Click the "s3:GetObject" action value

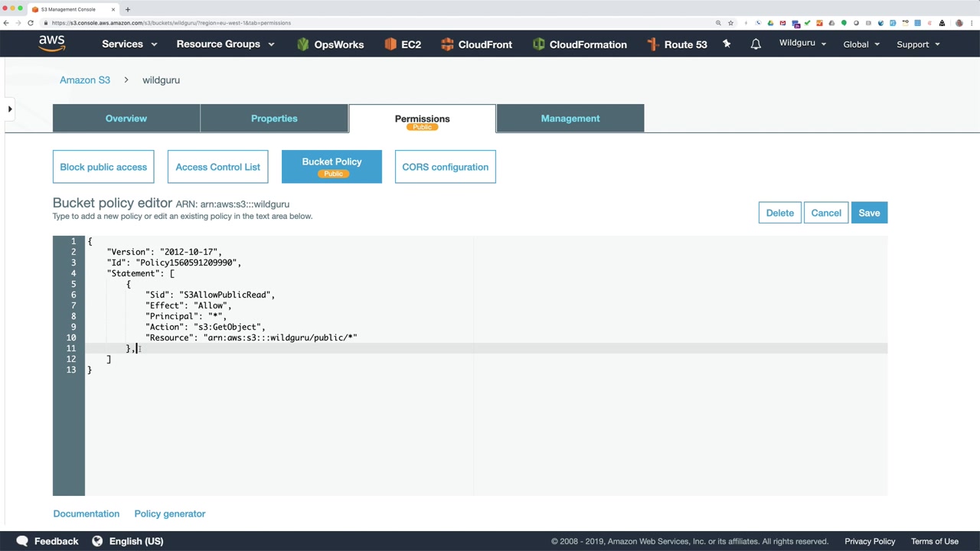[x=230, y=327]
